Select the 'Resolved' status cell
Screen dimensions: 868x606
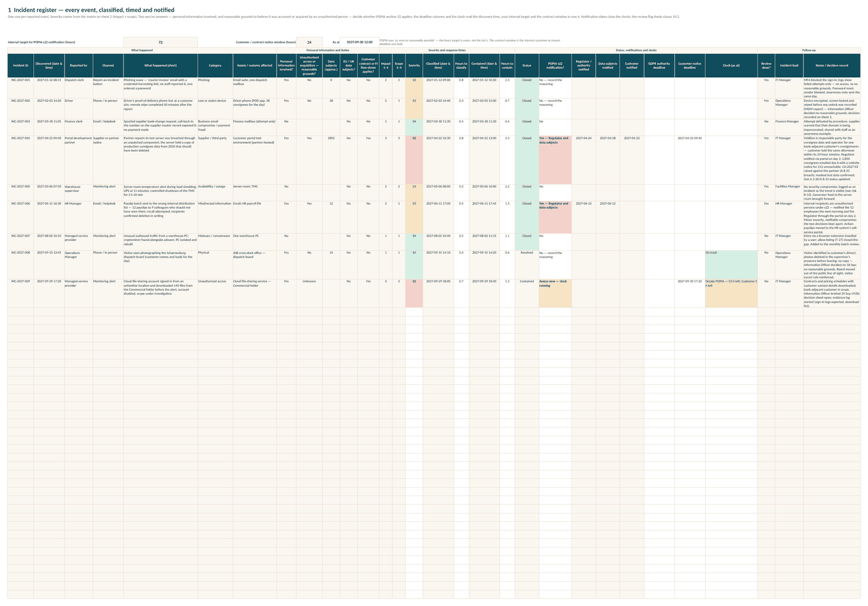(526, 265)
